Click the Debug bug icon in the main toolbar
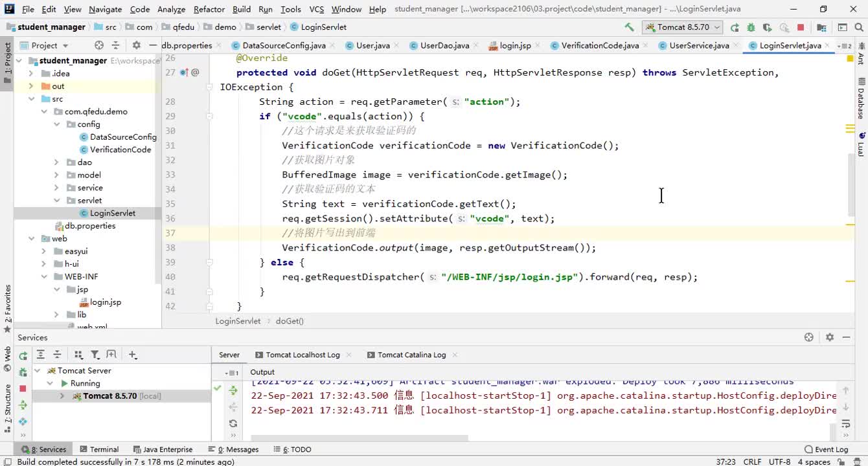The image size is (868, 466). click(751, 27)
